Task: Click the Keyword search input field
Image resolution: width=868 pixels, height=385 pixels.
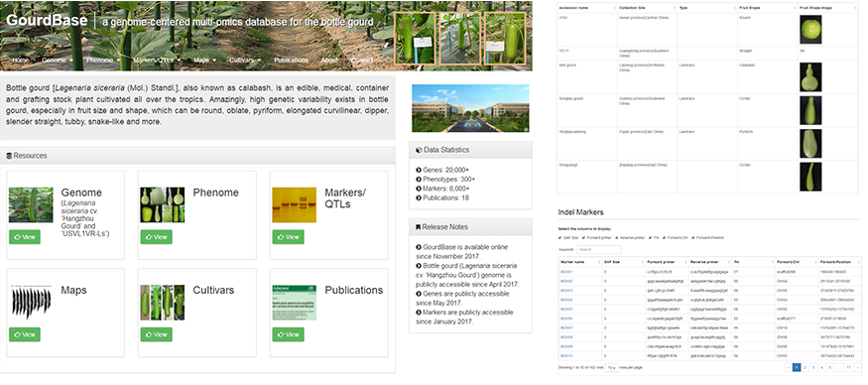Action: tap(598, 250)
